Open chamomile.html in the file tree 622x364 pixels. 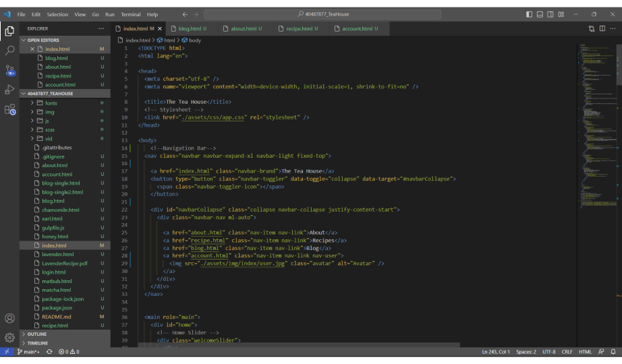click(x=60, y=210)
